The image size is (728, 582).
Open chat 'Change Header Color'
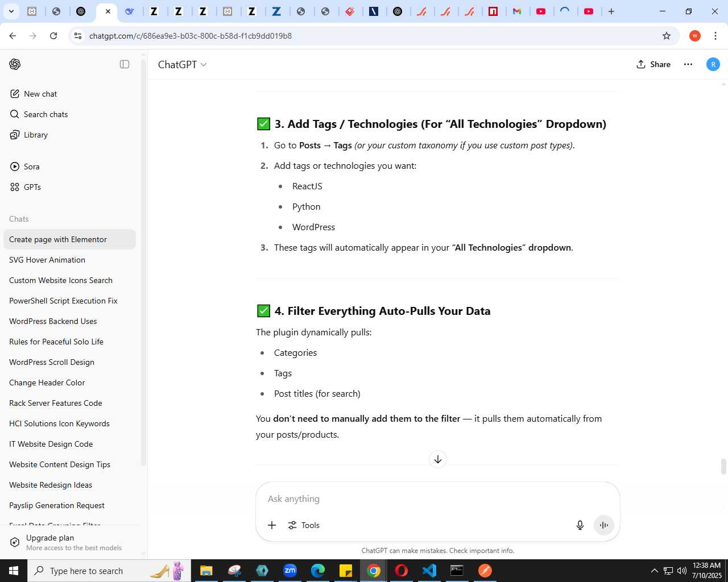[x=69, y=383]
